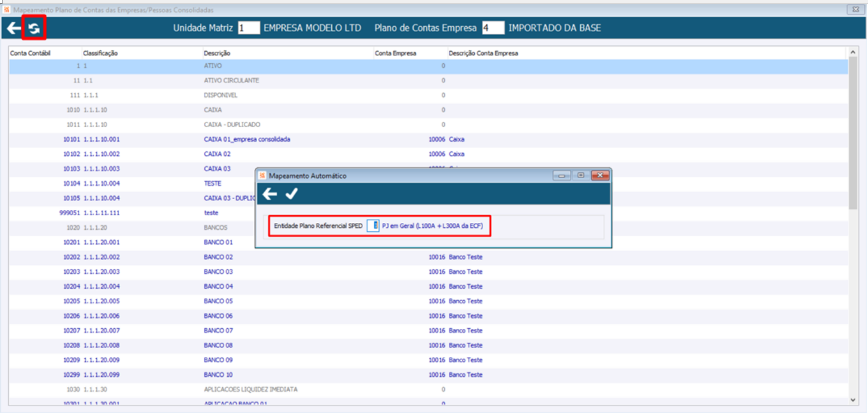This screenshot has height=415, width=868.
Task: Click the Conta Empresa column header
Action: tap(395, 53)
